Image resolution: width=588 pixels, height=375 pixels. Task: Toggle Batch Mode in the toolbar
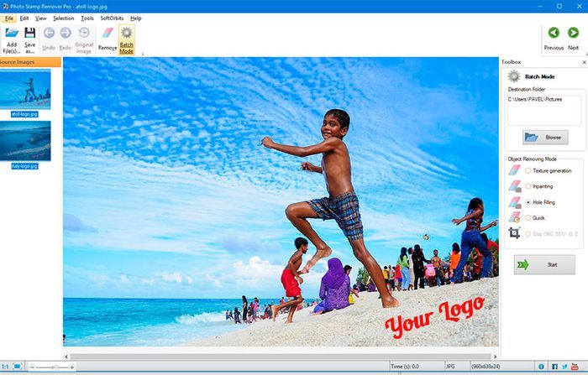tap(126, 39)
